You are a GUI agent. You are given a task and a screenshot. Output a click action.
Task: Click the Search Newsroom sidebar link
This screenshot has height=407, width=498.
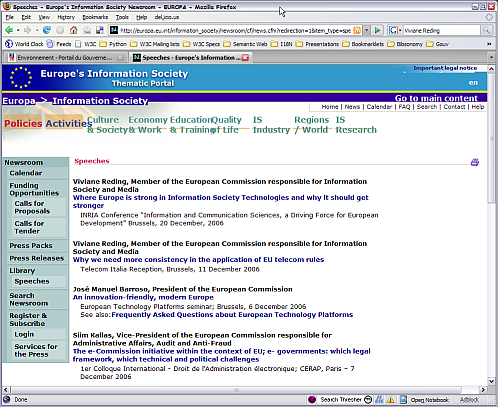(28, 299)
